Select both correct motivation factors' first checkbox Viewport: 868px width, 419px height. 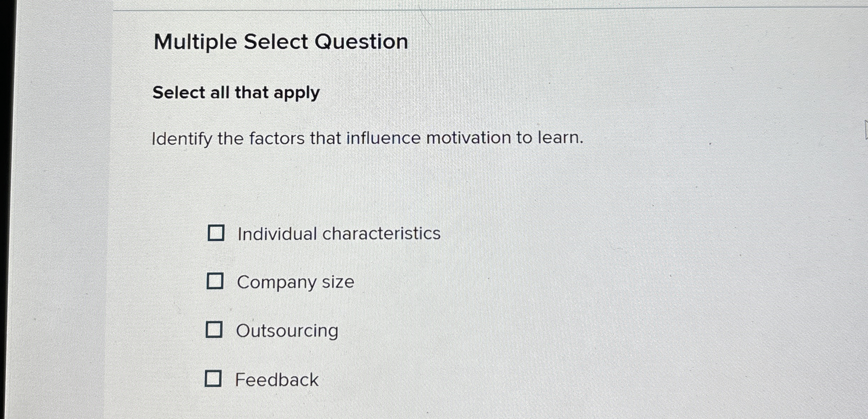point(215,233)
